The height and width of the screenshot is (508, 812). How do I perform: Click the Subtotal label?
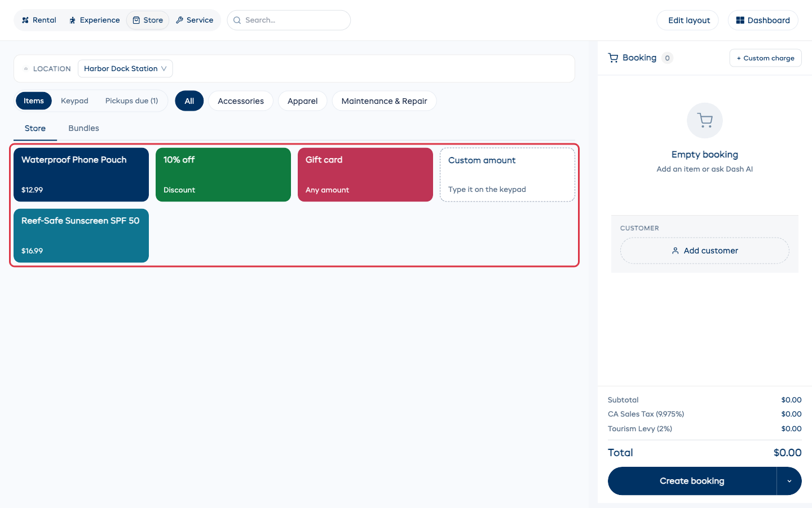click(623, 400)
